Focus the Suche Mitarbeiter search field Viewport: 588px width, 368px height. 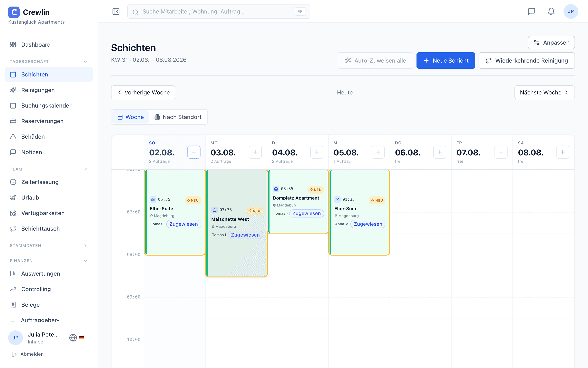[219, 11]
